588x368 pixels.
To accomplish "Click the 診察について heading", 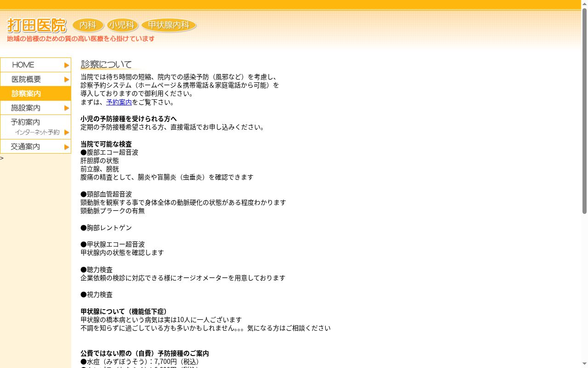I will (107, 64).
